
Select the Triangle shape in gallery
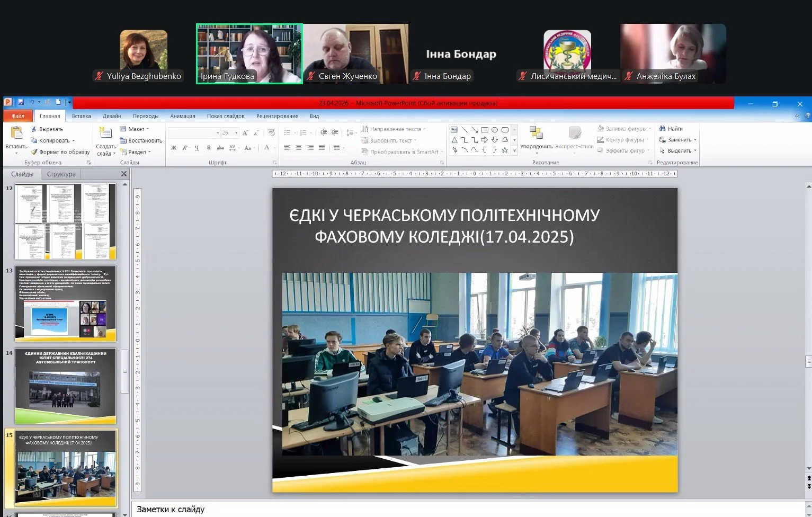click(454, 140)
